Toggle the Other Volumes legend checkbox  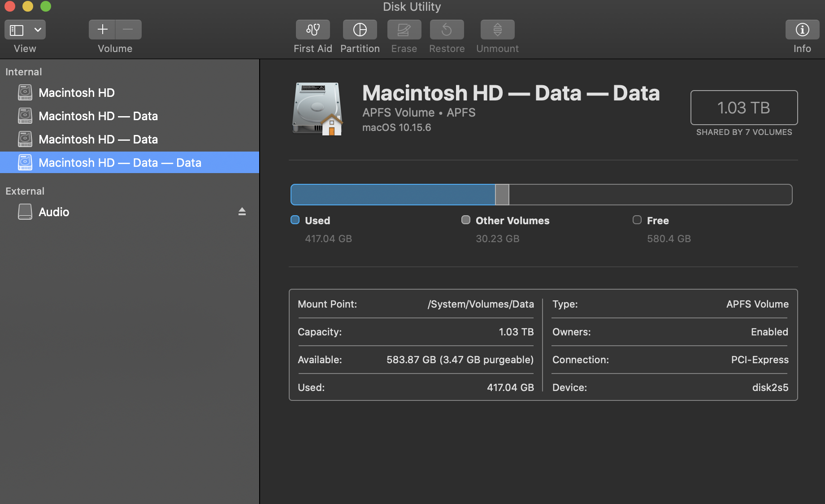[466, 220]
